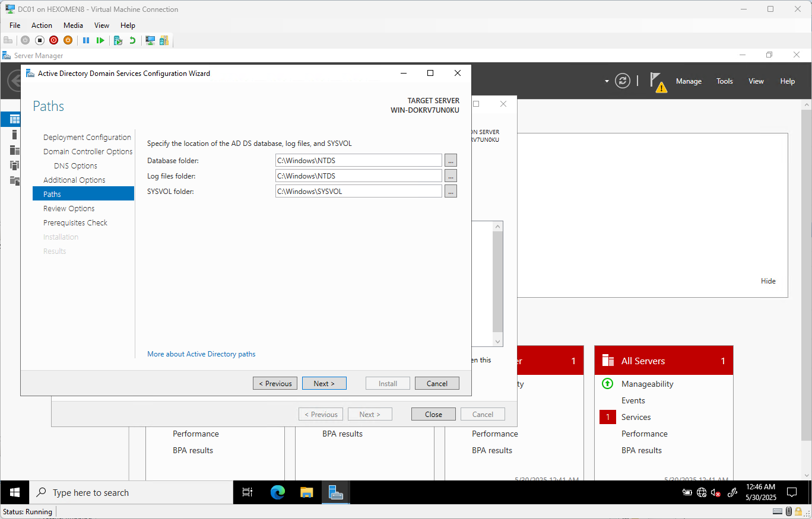Click the Log files folder input field
This screenshot has height=519, width=812.
(359, 176)
